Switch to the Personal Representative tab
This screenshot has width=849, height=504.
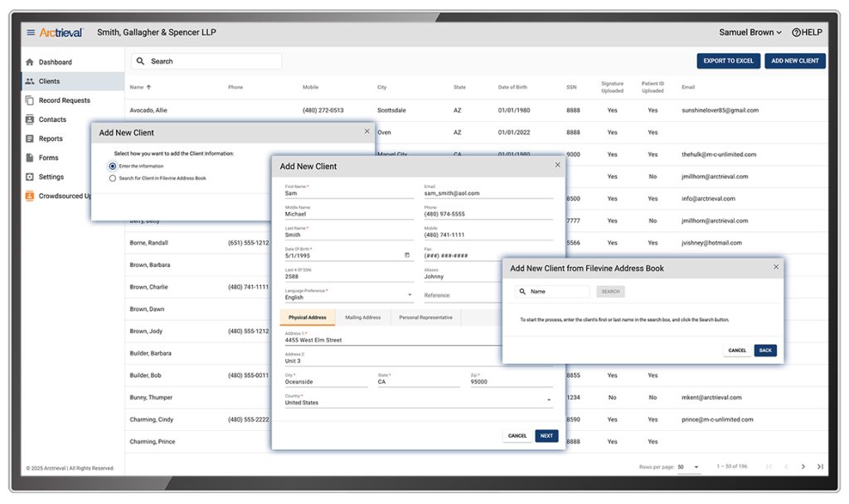425,317
